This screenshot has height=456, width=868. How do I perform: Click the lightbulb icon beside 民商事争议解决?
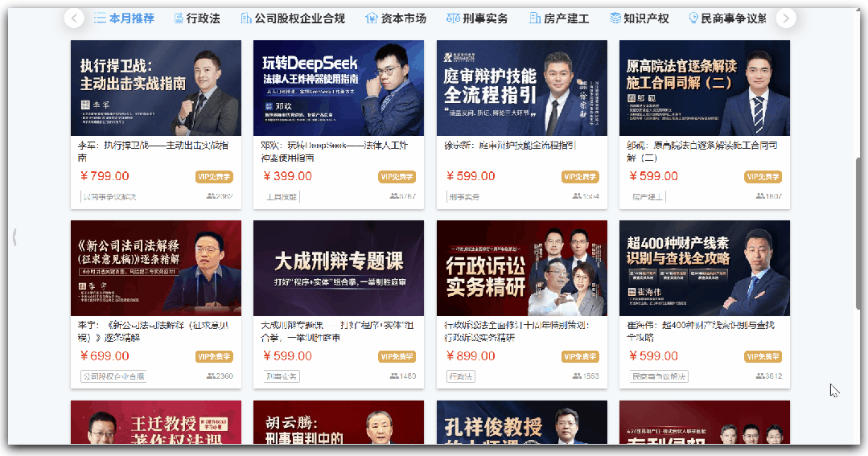[693, 18]
